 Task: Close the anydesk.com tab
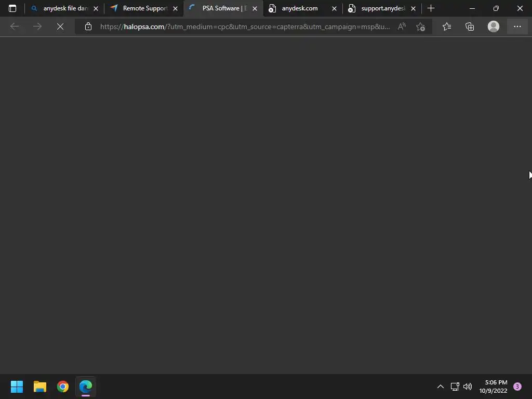click(334, 8)
